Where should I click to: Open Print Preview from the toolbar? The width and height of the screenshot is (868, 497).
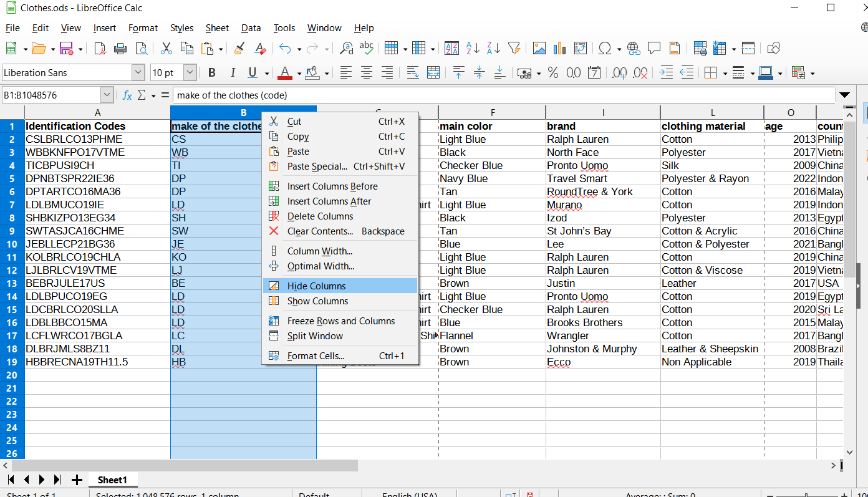(142, 48)
